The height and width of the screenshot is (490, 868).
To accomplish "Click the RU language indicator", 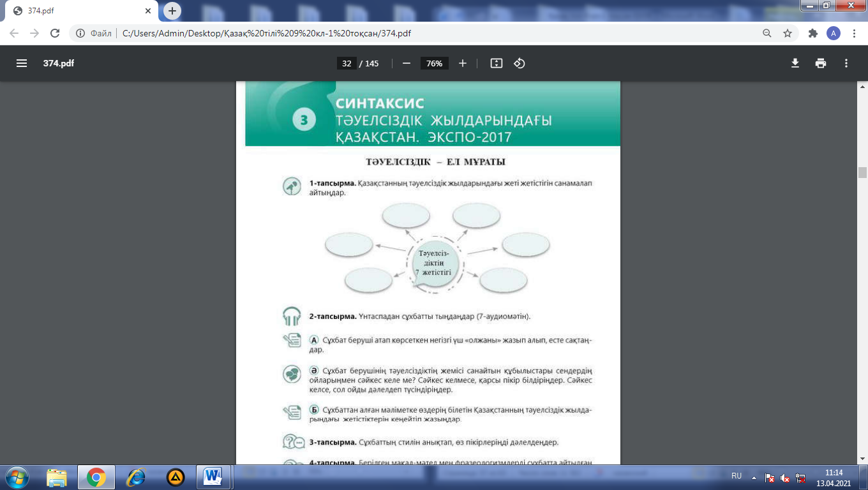I will tap(737, 477).
